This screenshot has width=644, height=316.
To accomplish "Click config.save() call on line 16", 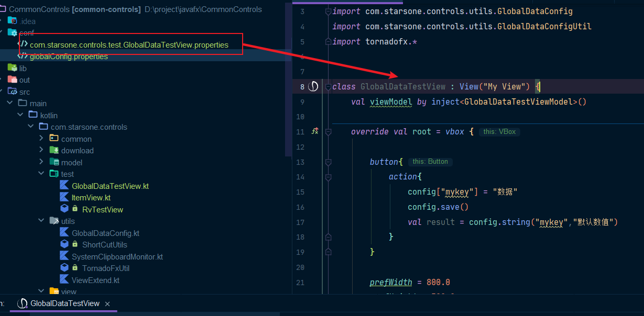I will (x=438, y=207).
